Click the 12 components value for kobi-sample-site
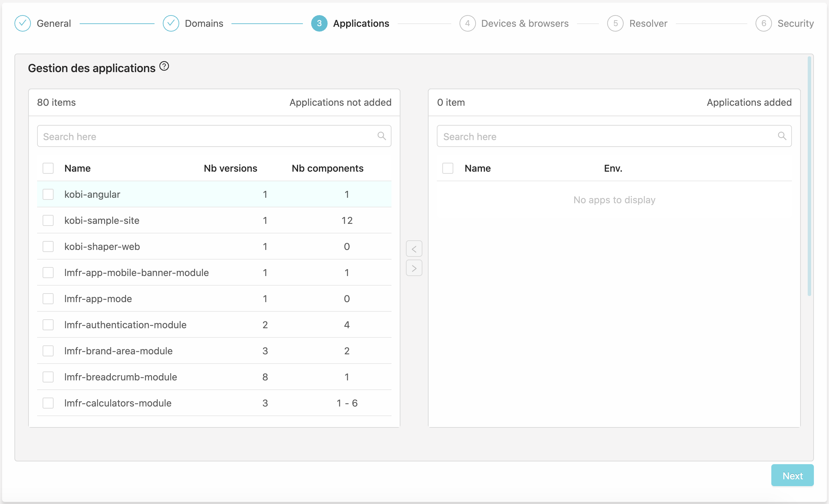Image resolution: width=829 pixels, height=504 pixels. point(347,220)
